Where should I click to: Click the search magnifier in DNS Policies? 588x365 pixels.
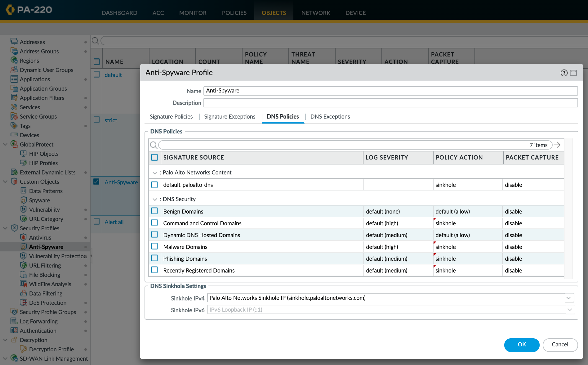pyautogui.click(x=154, y=145)
